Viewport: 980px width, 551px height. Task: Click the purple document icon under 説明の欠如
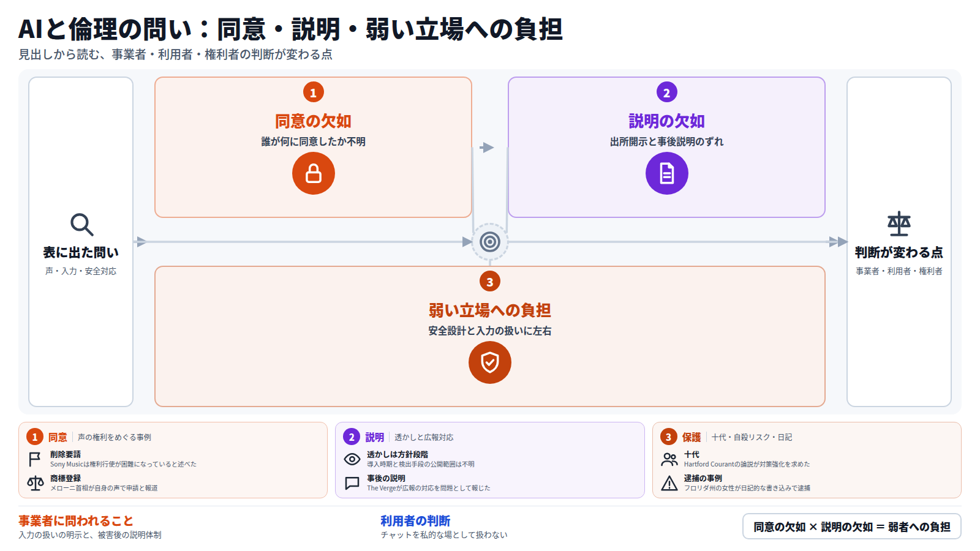click(x=667, y=173)
